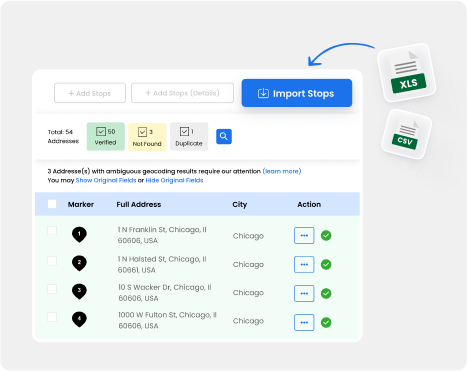The width and height of the screenshot is (467, 371).
Task: Click green verified check for 1 N Franklin St
Action: 326,235
